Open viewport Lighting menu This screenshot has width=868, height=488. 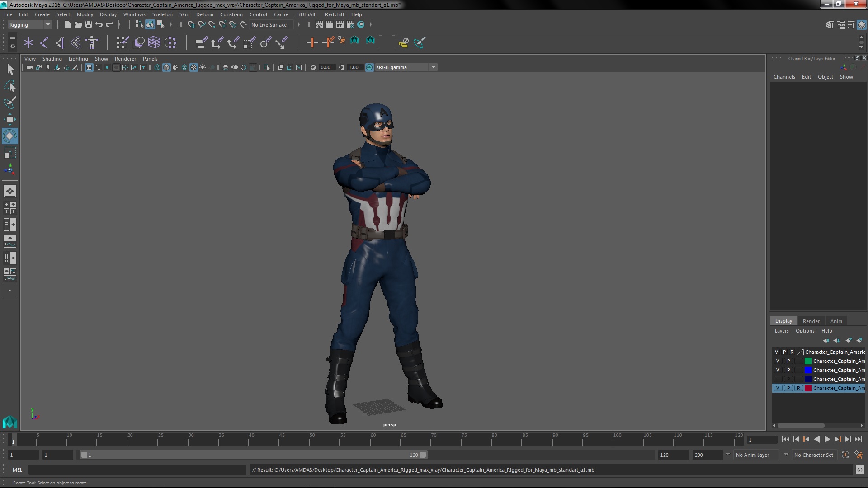coord(78,59)
